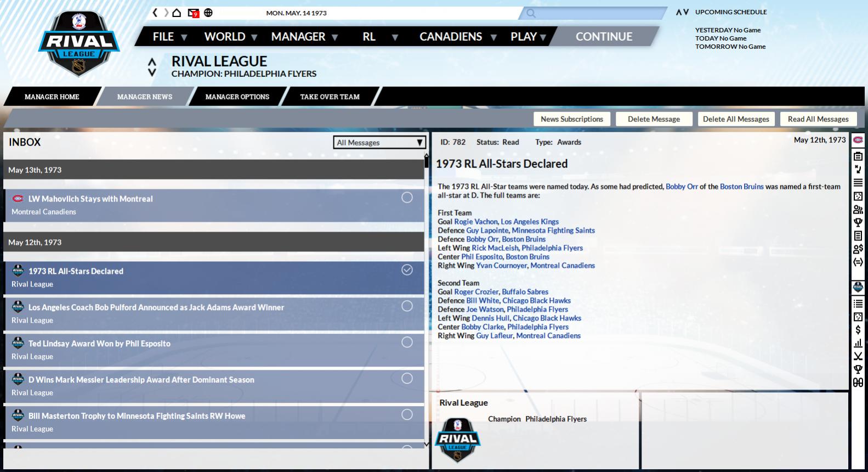
Task: Open the league statistics bar chart icon
Action: [858, 343]
